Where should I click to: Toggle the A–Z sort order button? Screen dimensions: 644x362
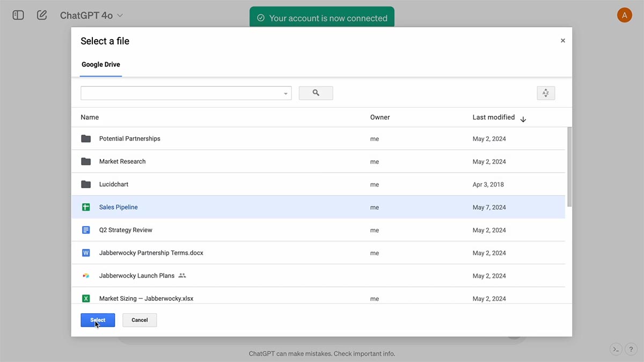545,93
